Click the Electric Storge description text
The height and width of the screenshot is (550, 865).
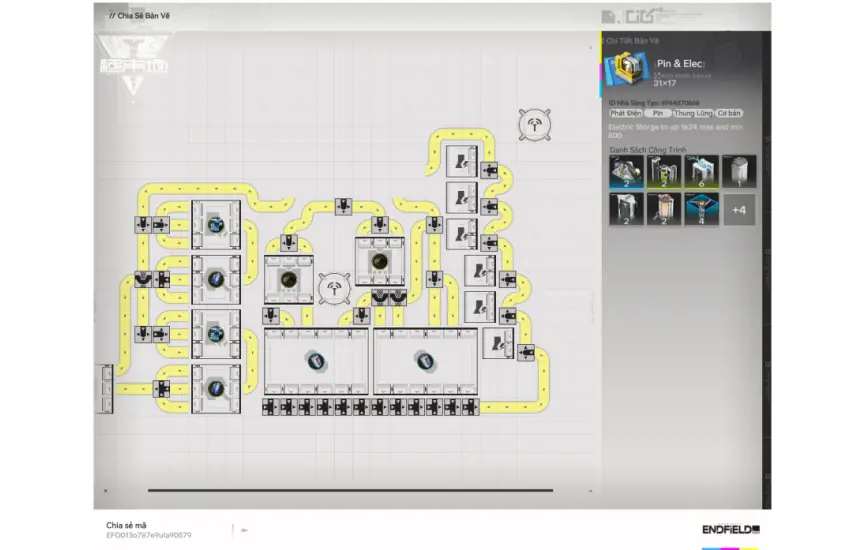pyautogui.click(x=675, y=131)
